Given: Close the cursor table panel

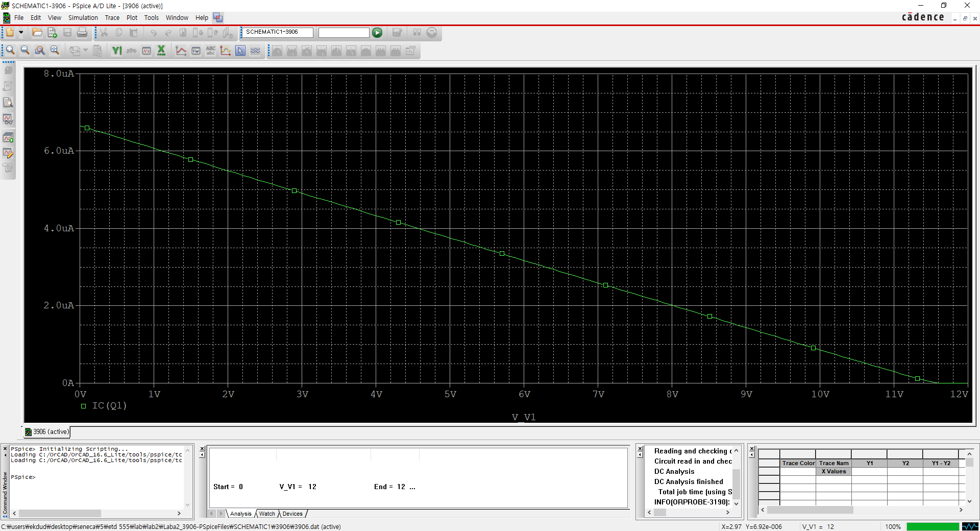Looking at the screenshot, I should click(752, 448).
